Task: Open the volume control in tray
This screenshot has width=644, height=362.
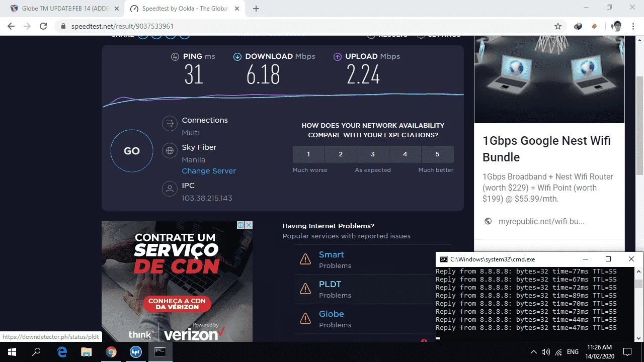Action: pyautogui.click(x=546, y=352)
